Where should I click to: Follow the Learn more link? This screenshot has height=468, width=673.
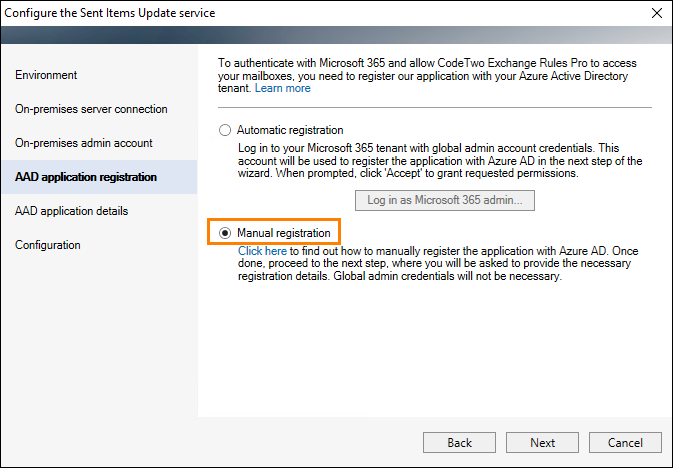[282, 88]
